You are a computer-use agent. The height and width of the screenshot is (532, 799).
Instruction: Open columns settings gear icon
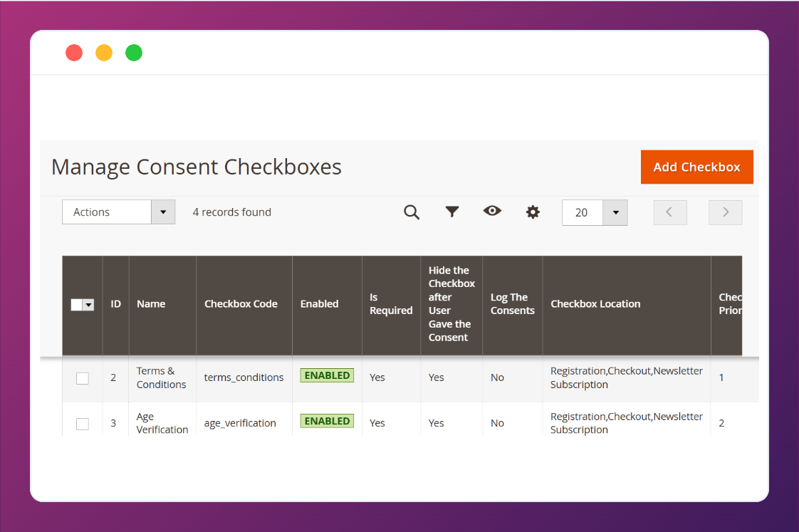533,212
